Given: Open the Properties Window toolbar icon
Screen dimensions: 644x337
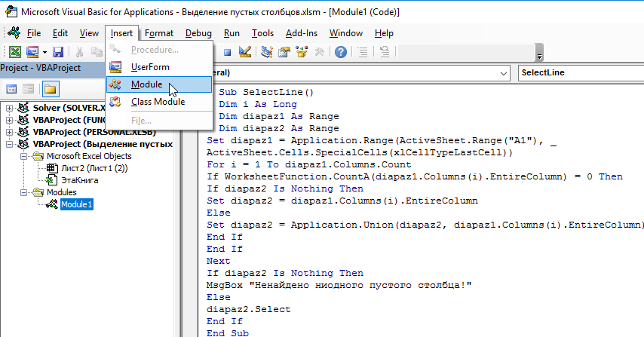Looking at the screenshot, I should [285, 52].
